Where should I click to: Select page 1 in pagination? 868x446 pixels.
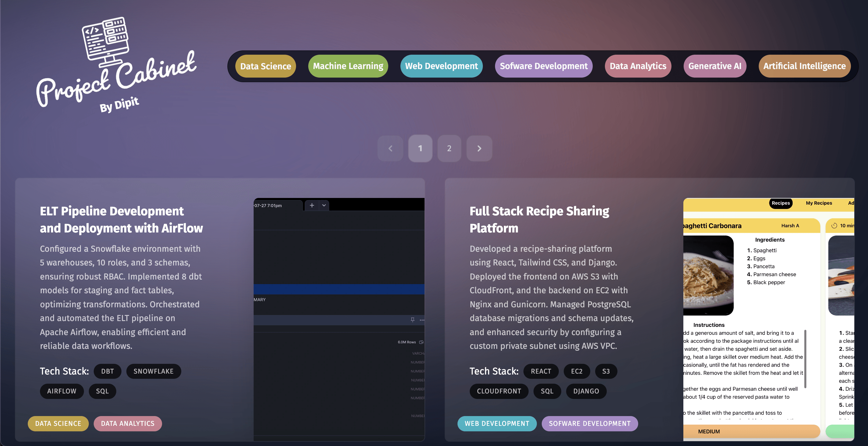[420, 148]
